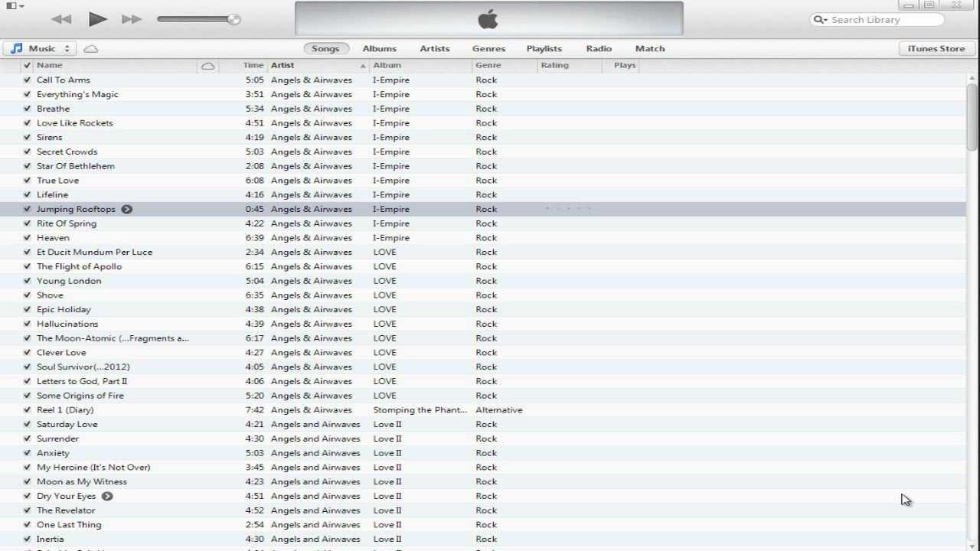Click the vertical scrollbar thumb
The height and width of the screenshot is (551, 980).
coord(972,116)
